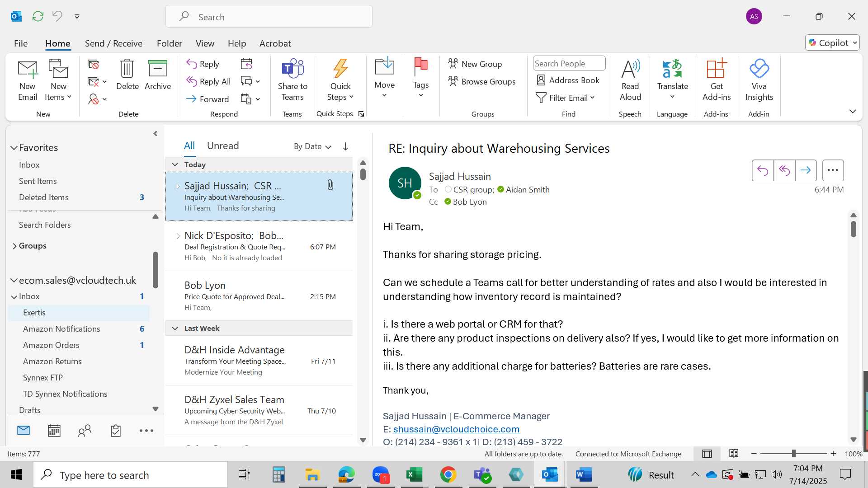
Task: Toggle Reading view in status bar
Action: click(734, 454)
